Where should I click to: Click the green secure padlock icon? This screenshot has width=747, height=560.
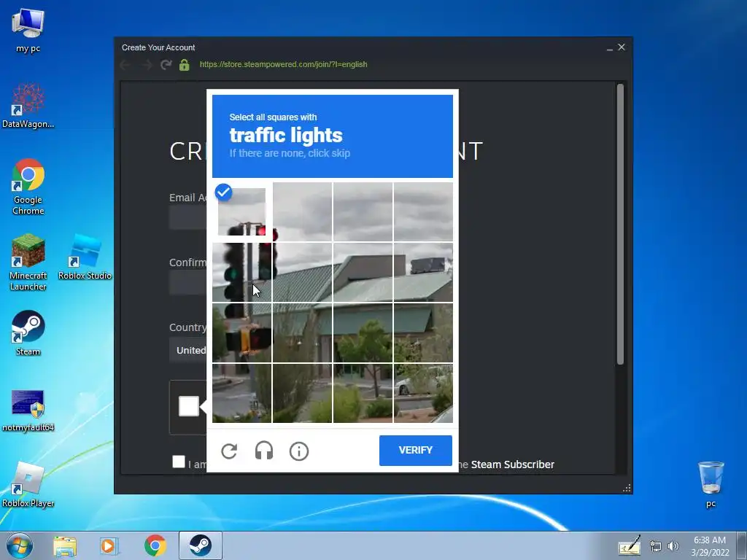click(185, 64)
